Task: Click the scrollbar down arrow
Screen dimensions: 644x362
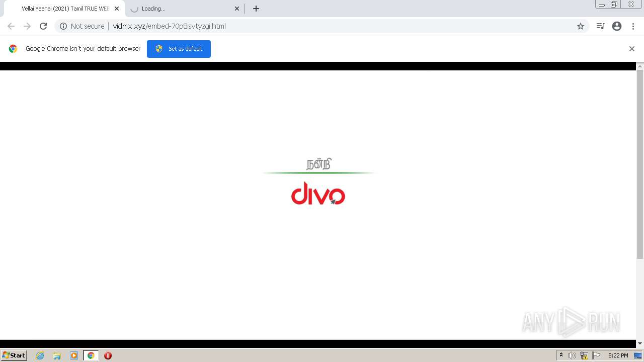Action: point(640,344)
